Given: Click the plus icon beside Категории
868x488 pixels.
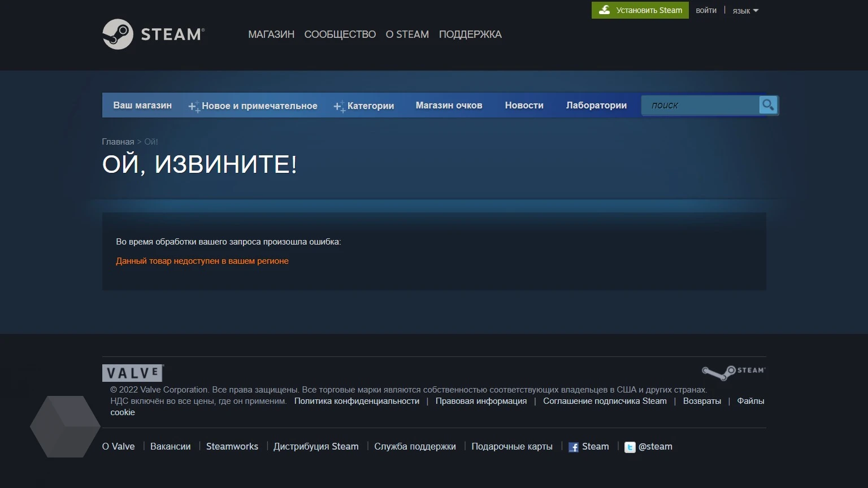Looking at the screenshot, I should [339, 106].
